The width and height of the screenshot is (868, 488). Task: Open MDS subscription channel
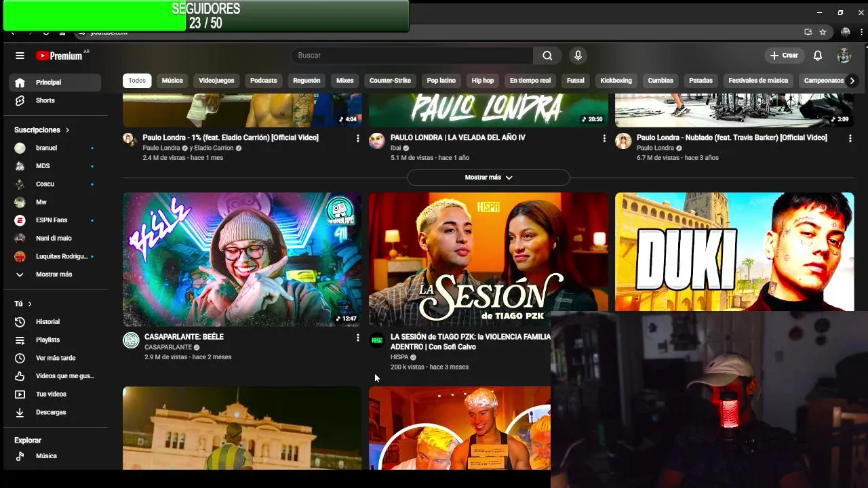[x=55, y=166]
